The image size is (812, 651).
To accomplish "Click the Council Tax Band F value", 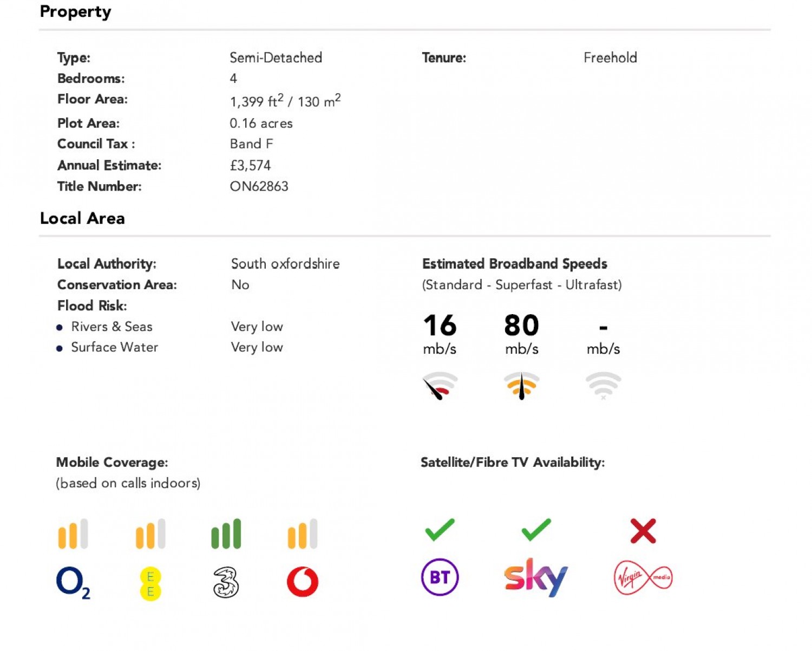I will [x=251, y=144].
